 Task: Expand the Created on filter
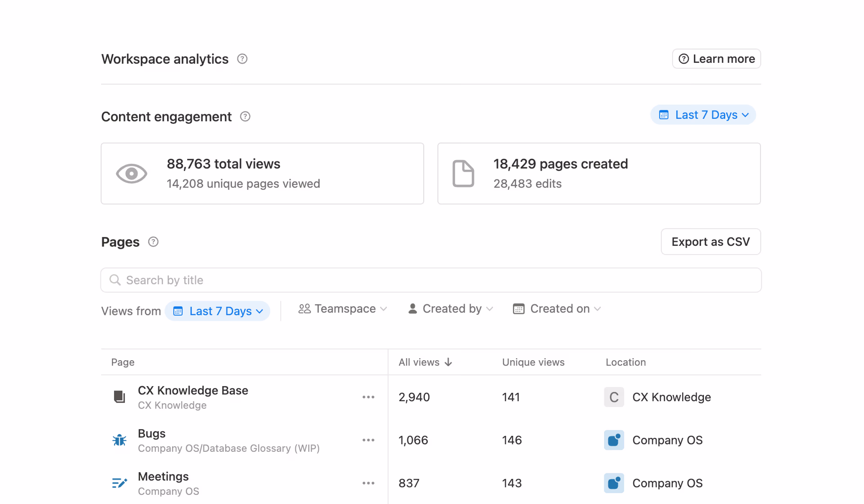[556, 308]
